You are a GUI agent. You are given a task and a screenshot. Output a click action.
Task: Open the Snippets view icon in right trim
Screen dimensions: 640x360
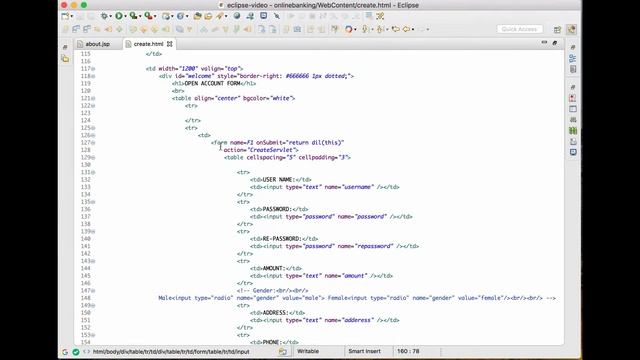click(x=573, y=141)
